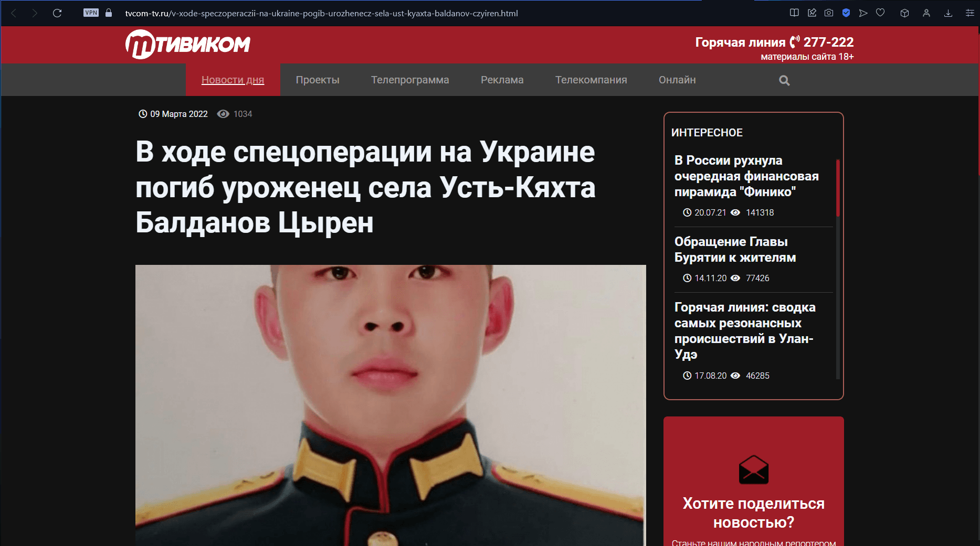
Task: Open the browser downloads icon
Action: pos(948,13)
